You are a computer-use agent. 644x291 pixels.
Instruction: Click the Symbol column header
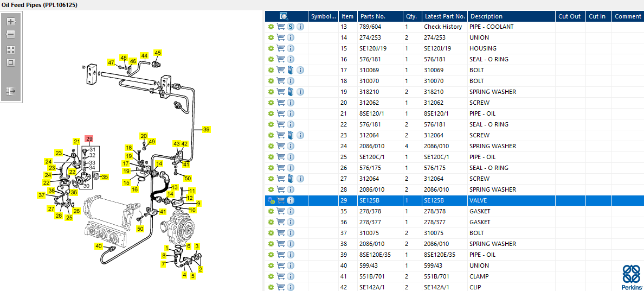point(324,16)
